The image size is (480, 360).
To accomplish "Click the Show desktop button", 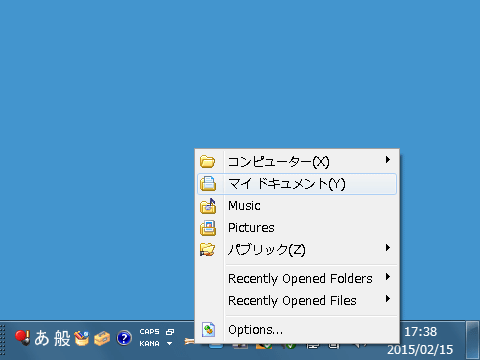I will click(473, 340).
